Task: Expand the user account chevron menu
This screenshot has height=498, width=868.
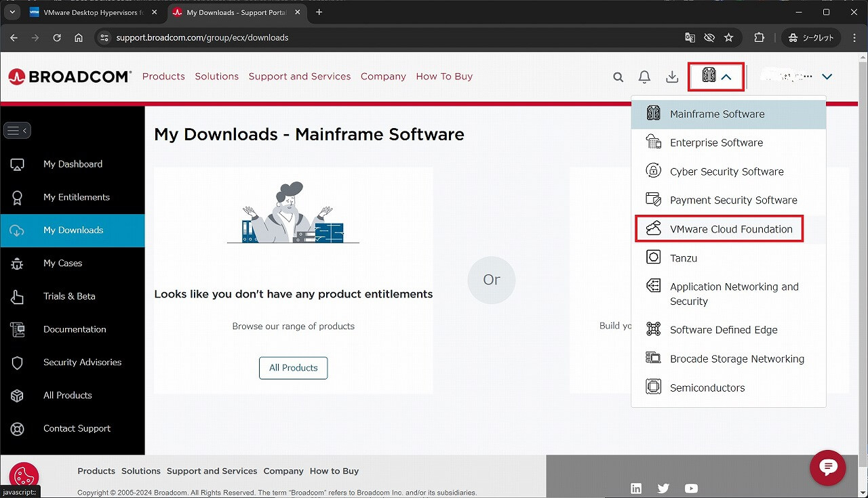Action: (x=827, y=77)
